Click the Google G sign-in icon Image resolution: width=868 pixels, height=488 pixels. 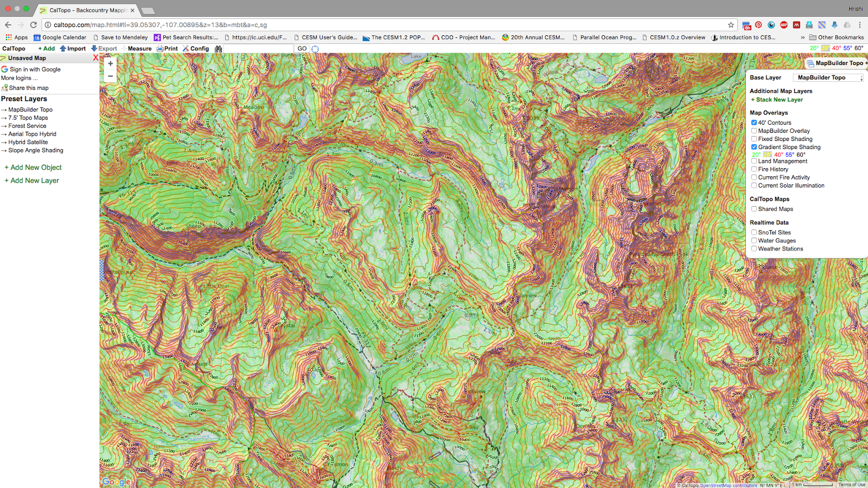point(4,69)
